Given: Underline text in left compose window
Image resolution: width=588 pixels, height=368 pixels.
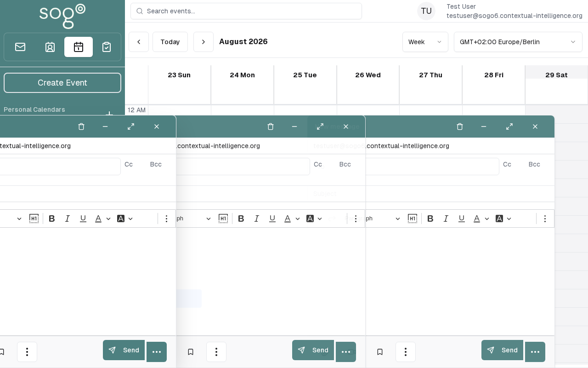Looking at the screenshot, I should tap(83, 218).
